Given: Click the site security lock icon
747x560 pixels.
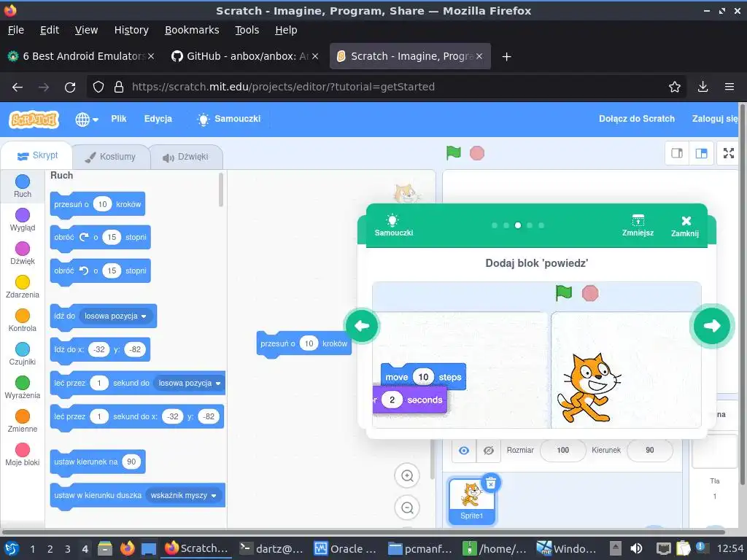Looking at the screenshot, I should click(x=119, y=87).
